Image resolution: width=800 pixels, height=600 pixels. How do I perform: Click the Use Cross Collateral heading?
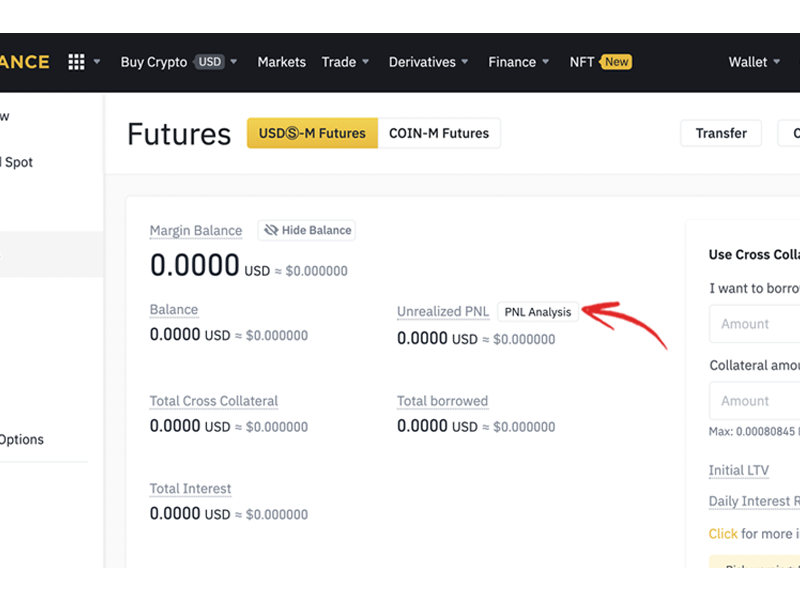pos(754,255)
